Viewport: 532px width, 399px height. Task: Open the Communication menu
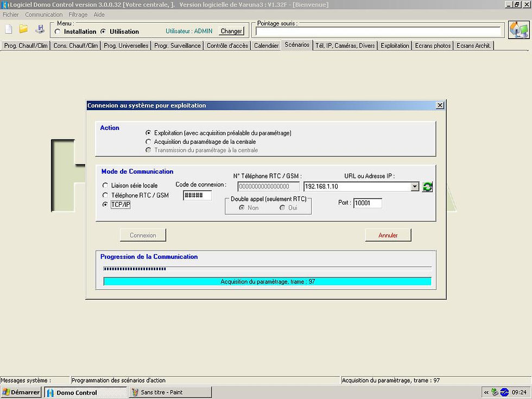coord(44,15)
